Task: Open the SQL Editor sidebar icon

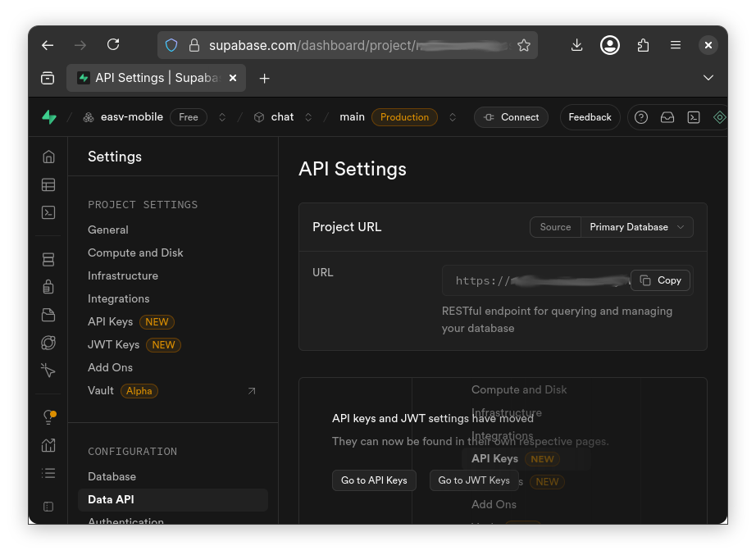Action: point(48,212)
